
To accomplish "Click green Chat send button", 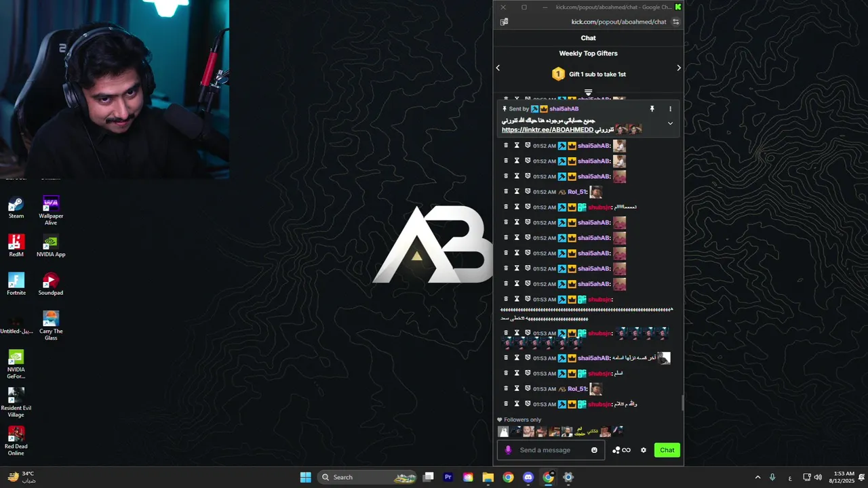I will (x=667, y=450).
